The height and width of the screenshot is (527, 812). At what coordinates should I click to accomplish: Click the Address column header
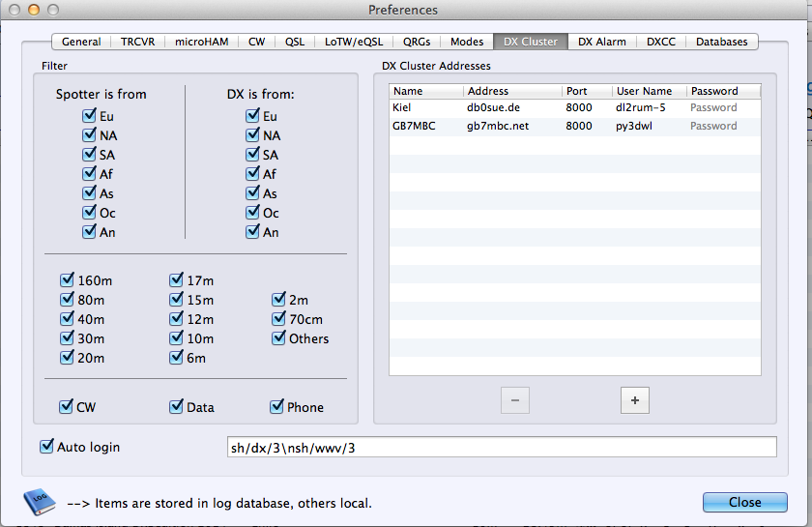click(511, 91)
